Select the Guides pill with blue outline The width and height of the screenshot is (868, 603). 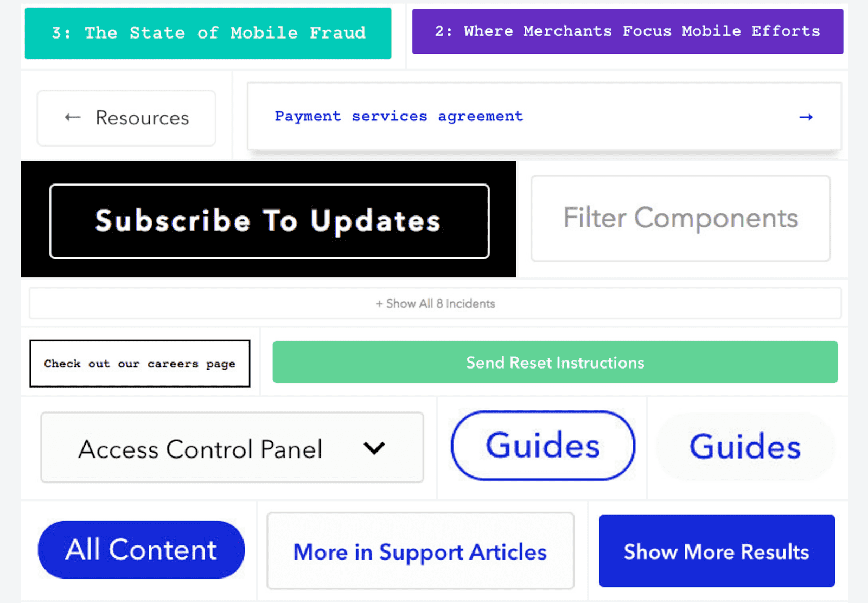(542, 446)
